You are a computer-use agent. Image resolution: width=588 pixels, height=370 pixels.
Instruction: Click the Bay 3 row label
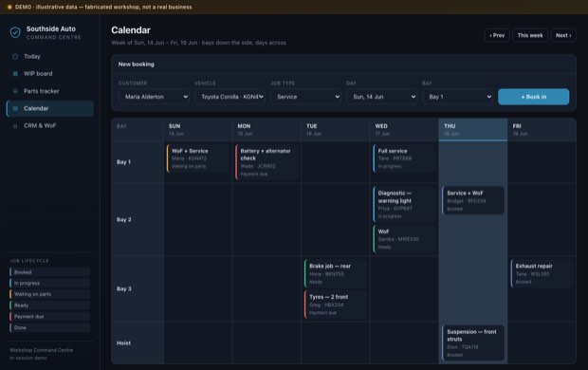[123, 289]
